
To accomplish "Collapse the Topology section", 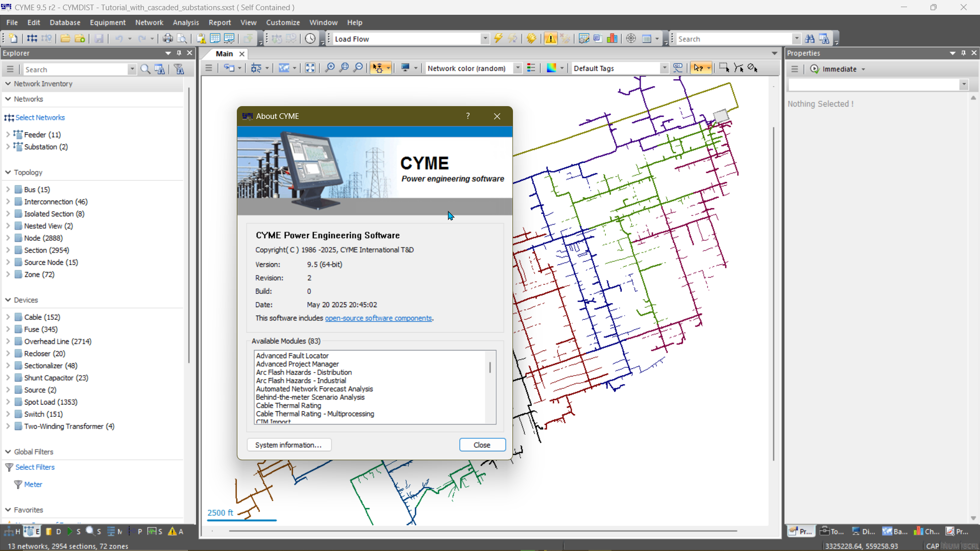I will (8, 172).
